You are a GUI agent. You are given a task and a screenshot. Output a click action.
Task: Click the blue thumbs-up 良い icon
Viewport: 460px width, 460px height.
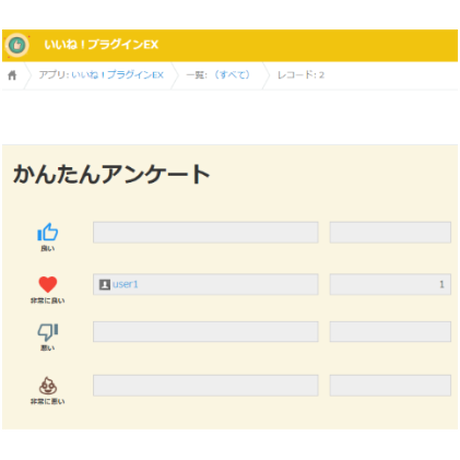pyautogui.click(x=48, y=232)
